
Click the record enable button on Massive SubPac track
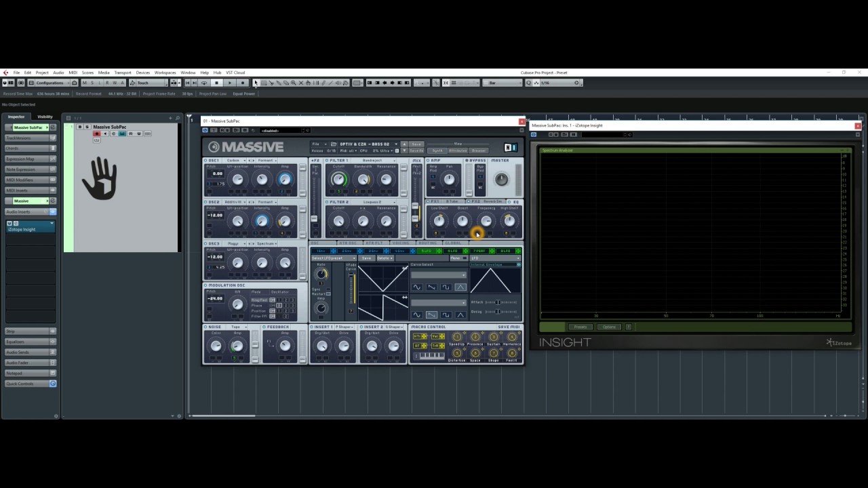96,134
